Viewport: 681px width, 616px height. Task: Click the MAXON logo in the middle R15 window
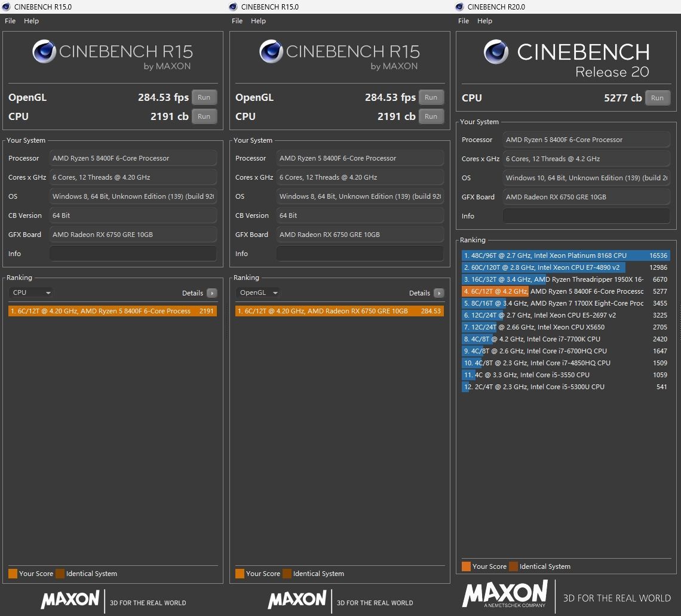(297, 599)
